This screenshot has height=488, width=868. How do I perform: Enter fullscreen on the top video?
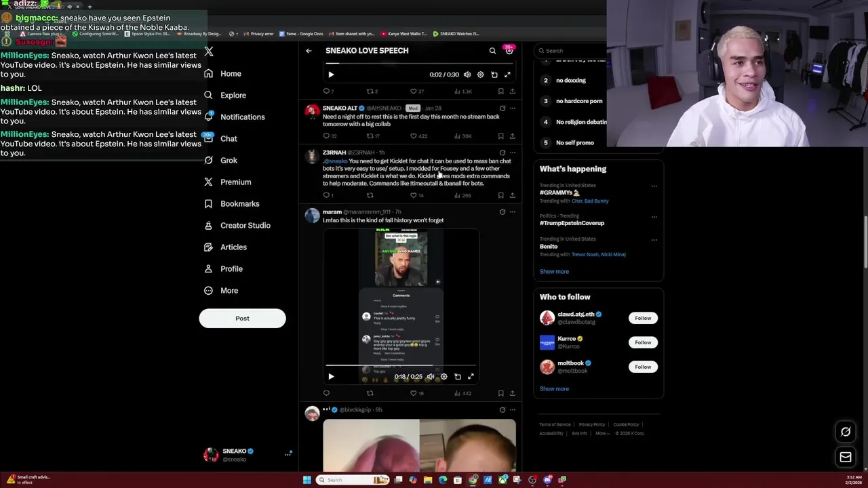tap(507, 75)
